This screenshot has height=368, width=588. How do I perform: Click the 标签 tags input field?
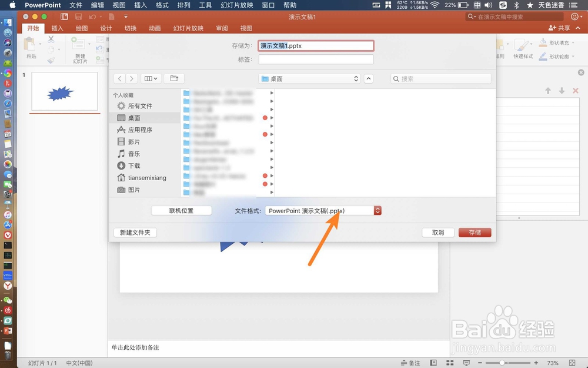coord(316,59)
